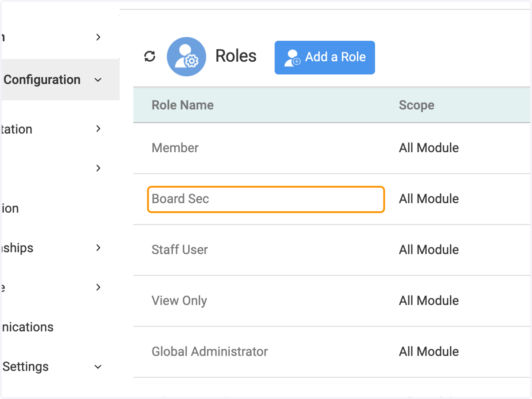This screenshot has width=532, height=399.
Task: Expand the sidebar chevron just above 'nications'
Action: tap(98, 287)
